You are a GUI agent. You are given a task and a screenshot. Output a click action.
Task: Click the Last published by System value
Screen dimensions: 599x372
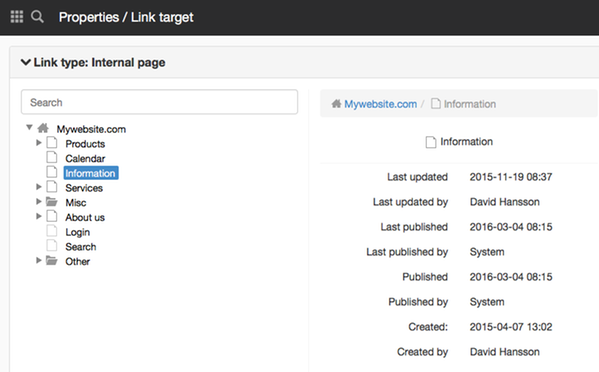[x=487, y=252]
